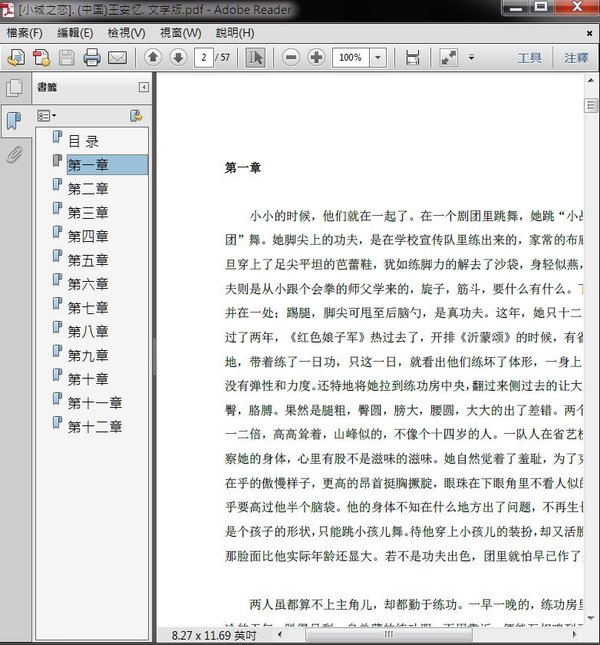The height and width of the screenshot is (645, 600).
Task: Go to next page arrow
Action: 178,57
